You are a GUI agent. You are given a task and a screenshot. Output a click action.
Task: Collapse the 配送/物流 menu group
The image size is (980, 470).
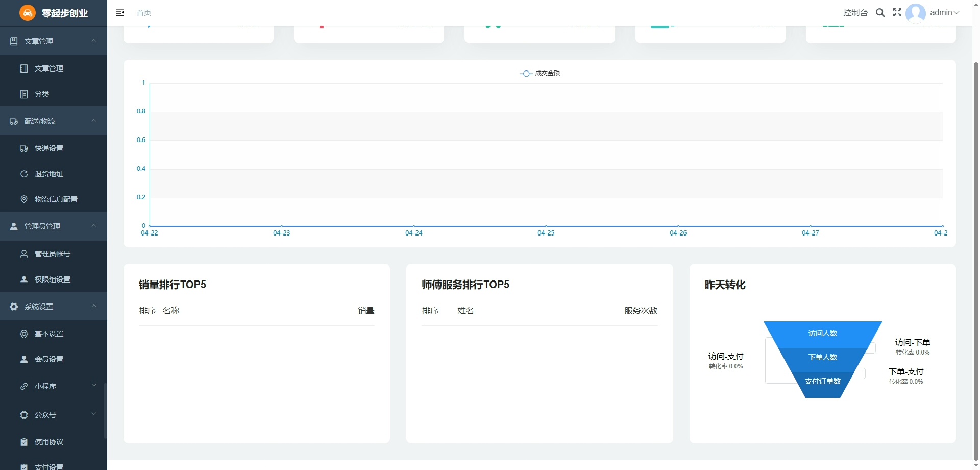[54, 121]
